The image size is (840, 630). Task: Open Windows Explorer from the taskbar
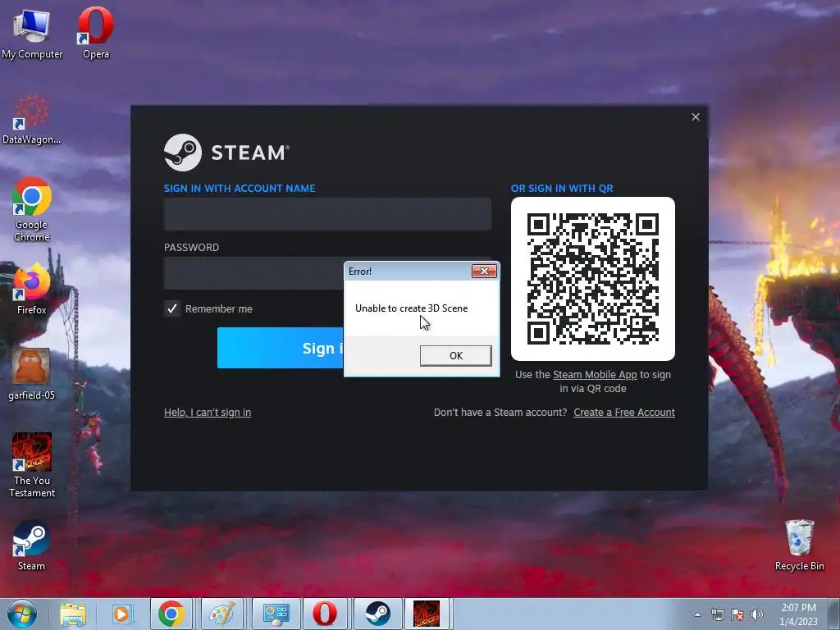(73, 614)
